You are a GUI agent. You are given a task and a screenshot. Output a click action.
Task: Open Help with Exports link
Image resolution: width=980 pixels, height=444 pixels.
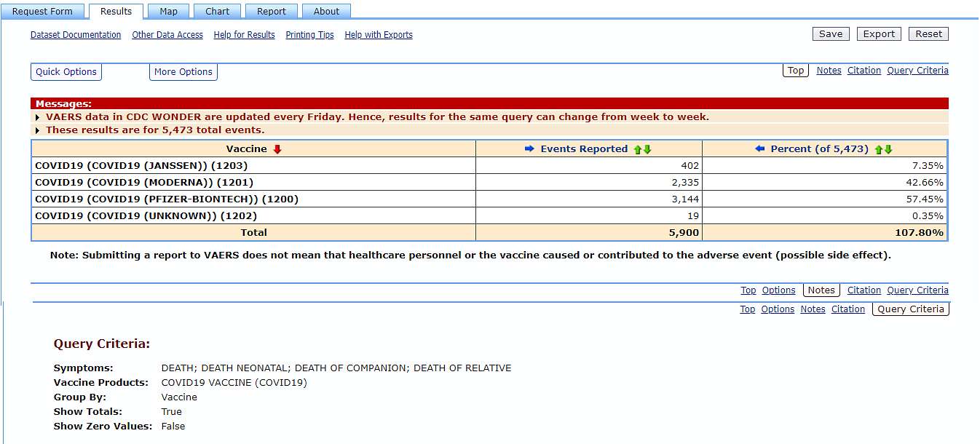pos(379,35)
